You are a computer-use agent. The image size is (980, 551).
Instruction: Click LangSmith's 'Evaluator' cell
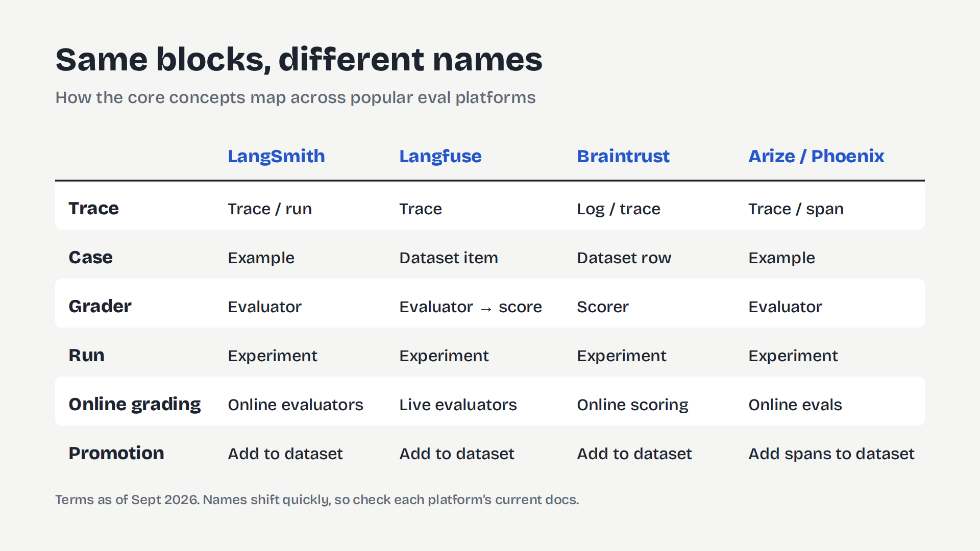coord(264,307)
